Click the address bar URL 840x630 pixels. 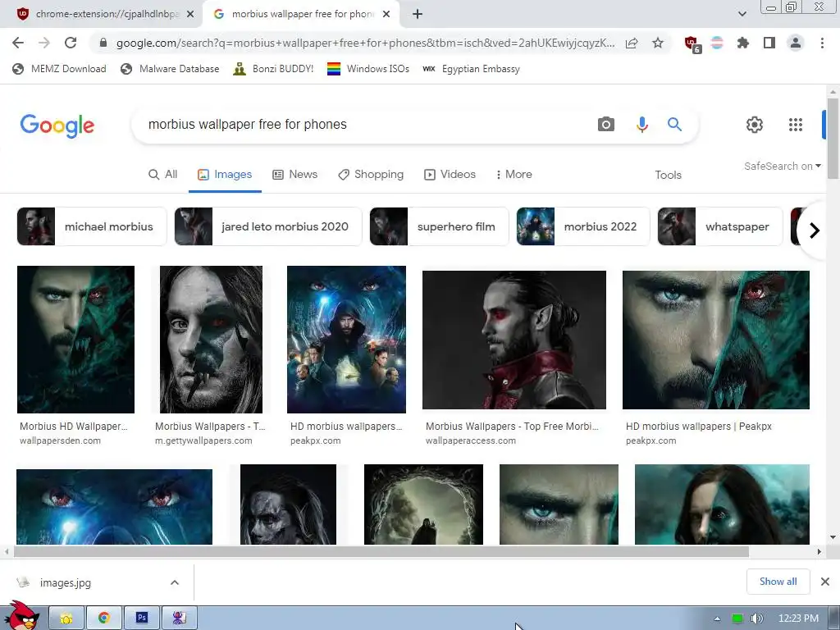pyautogui.click(x=365, y=43)
